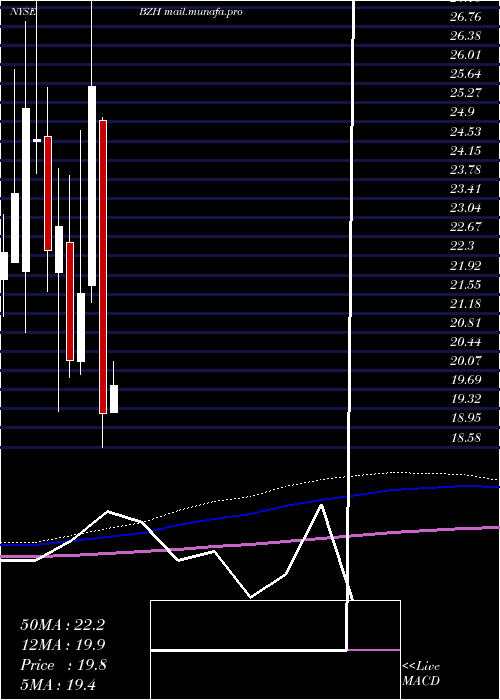Select the 23.04 price axis label
Screen dimensions: 500x700
click(465, 208)
